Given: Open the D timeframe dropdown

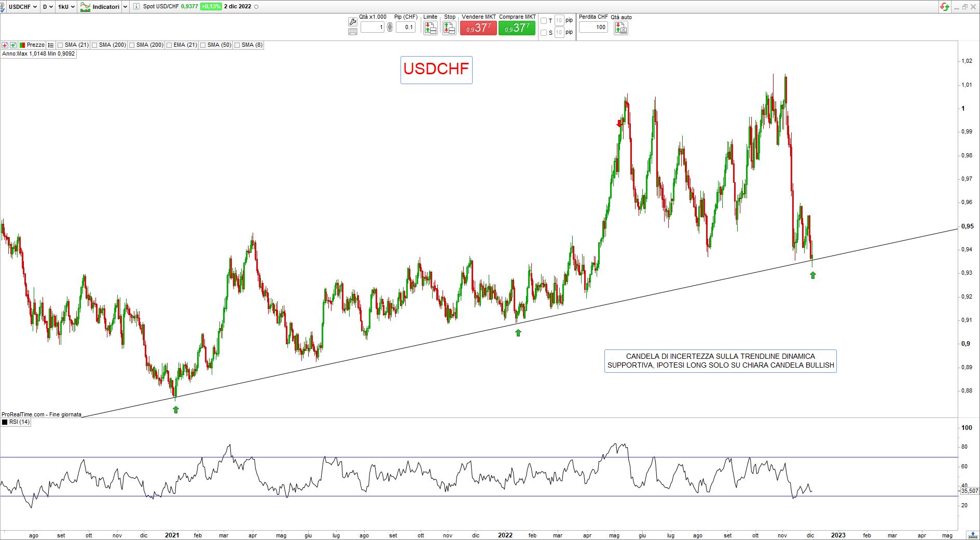Looking at the screenshot, I should [47, 7].
